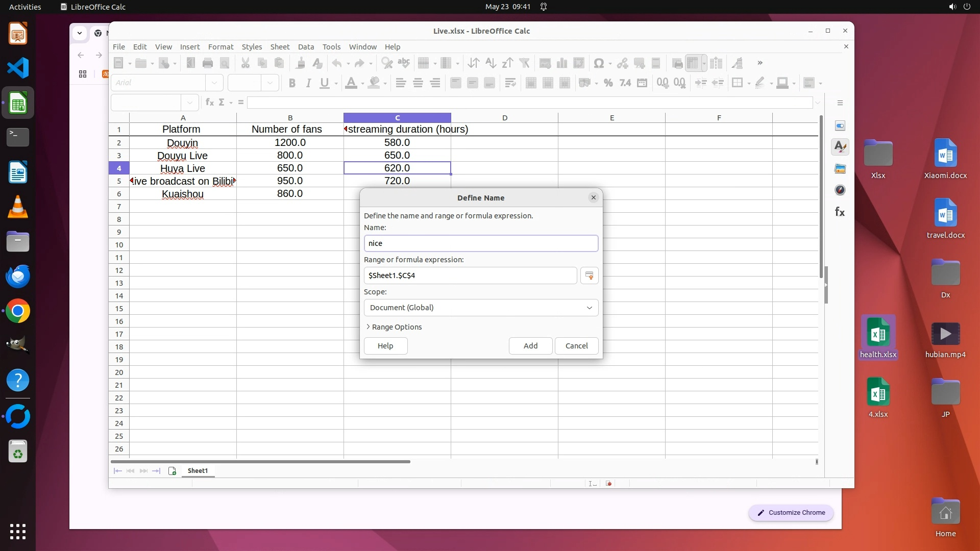Click the font color A swatch
This screenshot has width=980, height=551.
(x=351, y=83)
